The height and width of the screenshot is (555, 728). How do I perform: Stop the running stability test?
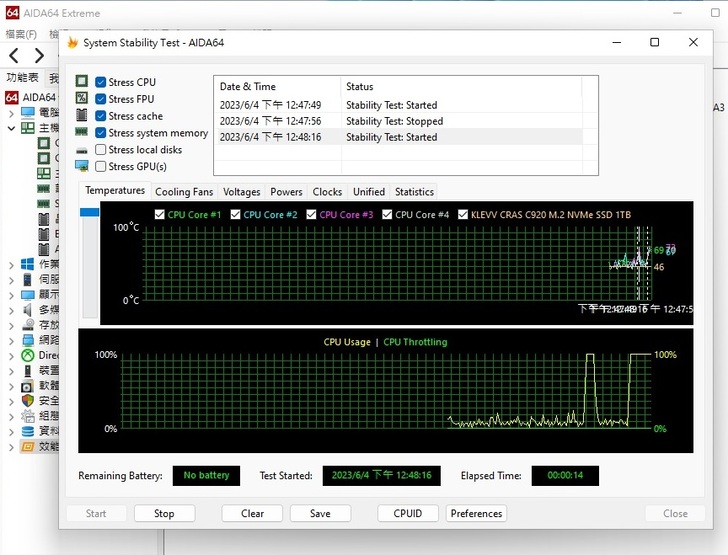tap(164, 514)
